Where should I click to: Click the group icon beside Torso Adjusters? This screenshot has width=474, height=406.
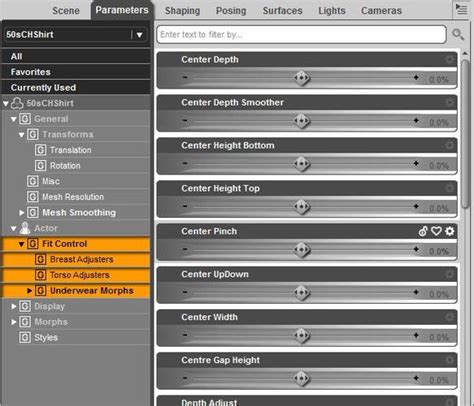coord(40,275)
